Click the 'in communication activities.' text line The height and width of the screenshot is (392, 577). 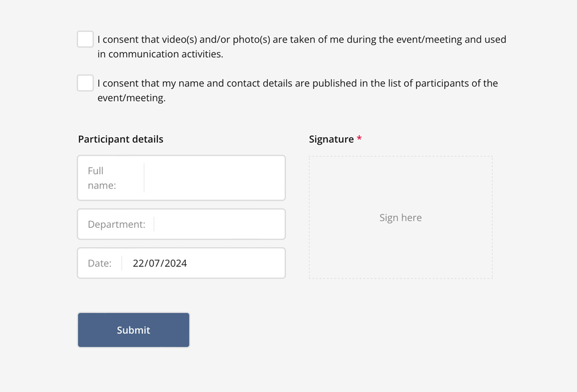[160, 54]
